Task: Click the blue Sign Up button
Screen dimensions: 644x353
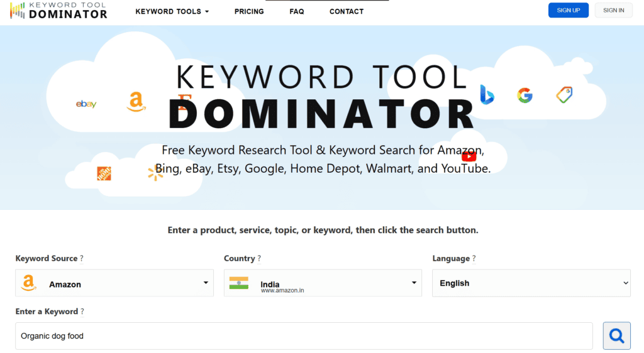Action: [569, 10]
